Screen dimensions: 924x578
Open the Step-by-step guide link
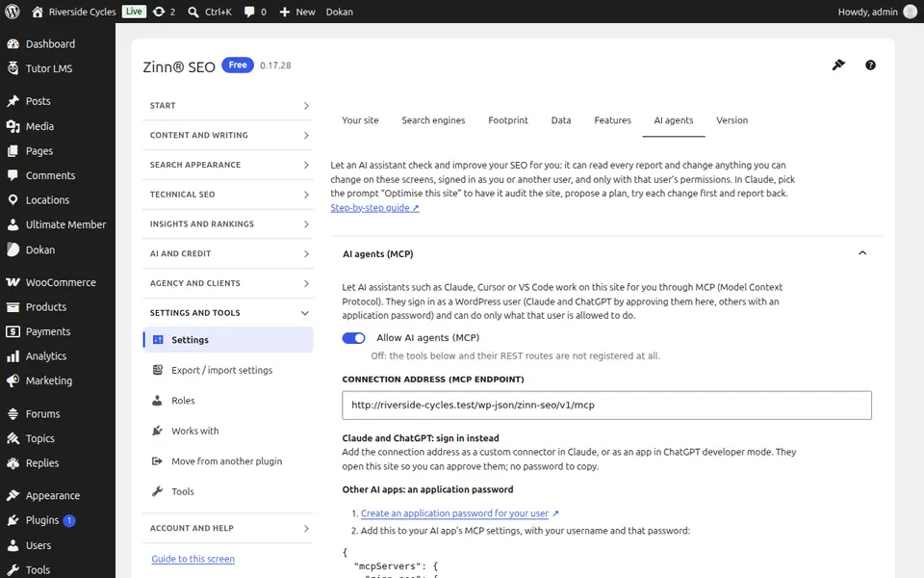coord(374,208)
